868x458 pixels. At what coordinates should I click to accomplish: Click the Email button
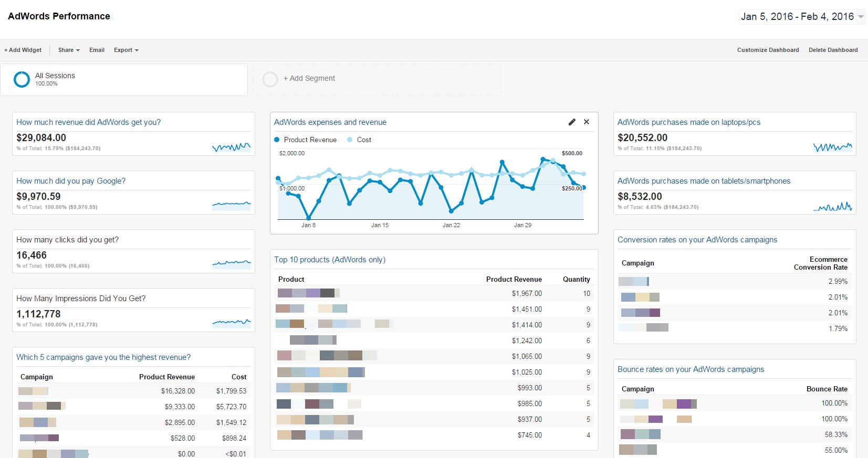coord(97,50)
